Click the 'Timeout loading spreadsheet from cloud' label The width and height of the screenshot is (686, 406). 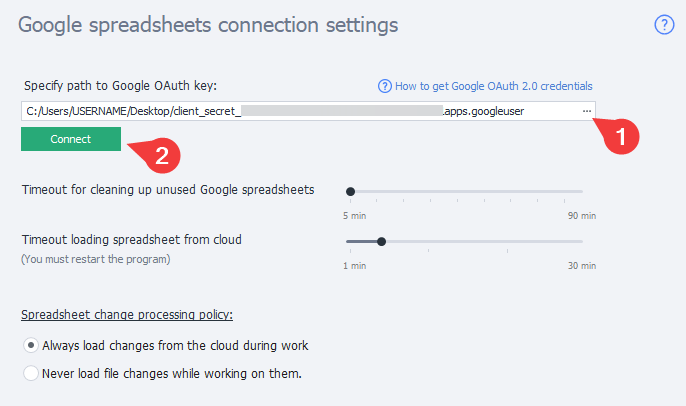tap(132, 239)
